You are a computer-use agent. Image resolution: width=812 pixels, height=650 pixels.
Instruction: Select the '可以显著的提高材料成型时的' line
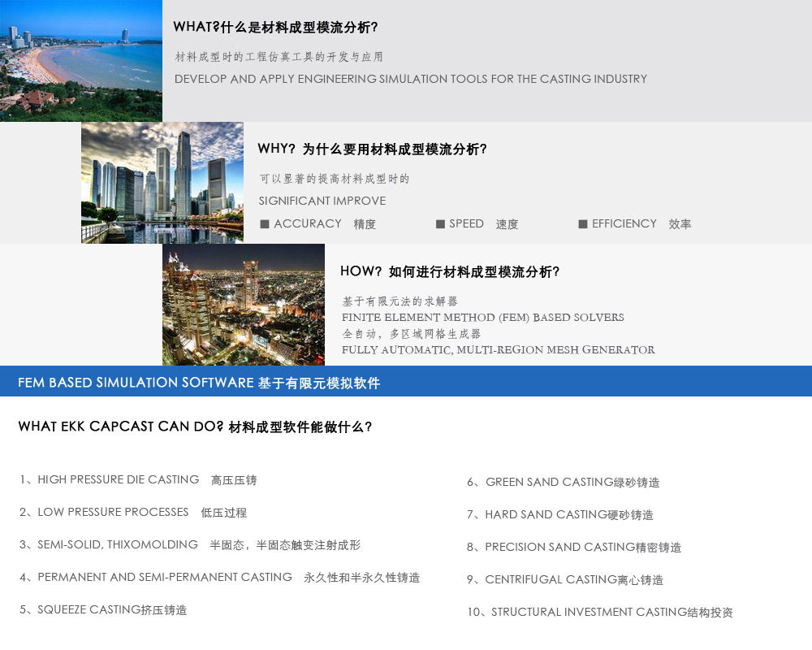pos(335,179)
